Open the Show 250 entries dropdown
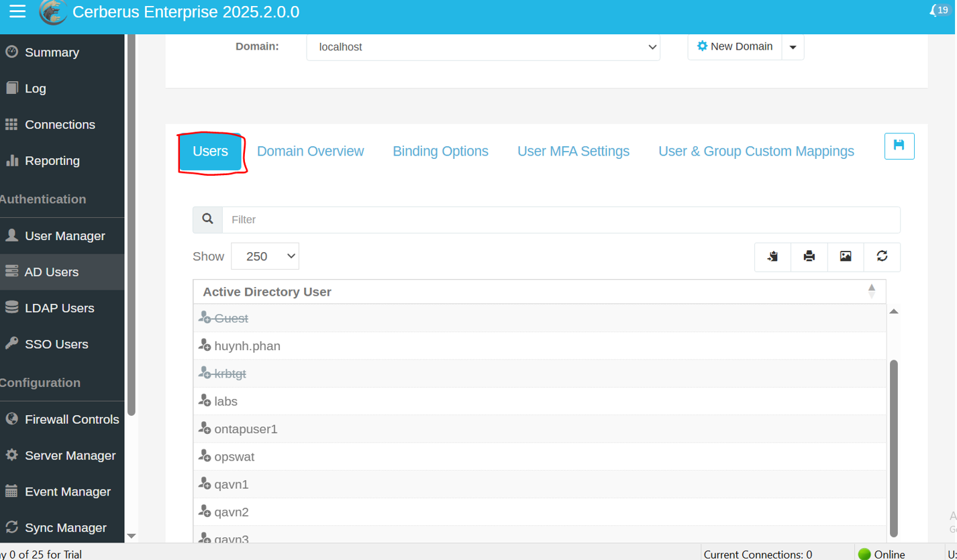Viewport: 957px width, 560px height. pyautogui.click(x=265, y=256)
